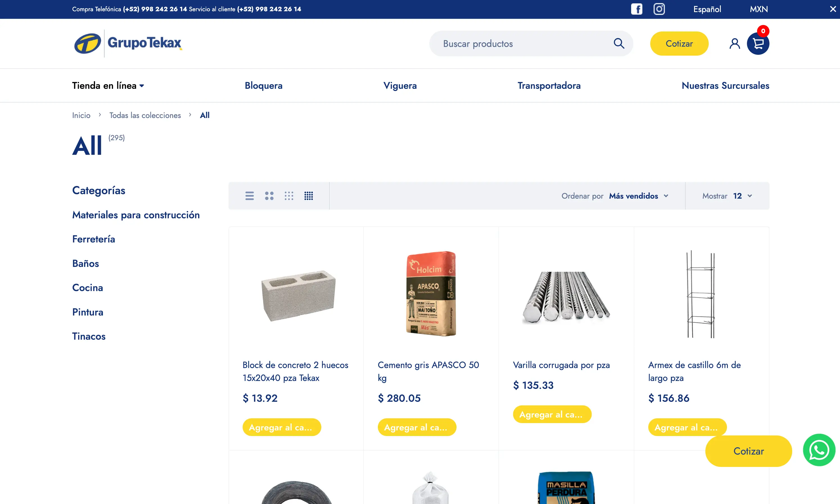The width and height of the screenshot is (840, 504).
Task: Switch to list view layout
Action: (249, 196)
